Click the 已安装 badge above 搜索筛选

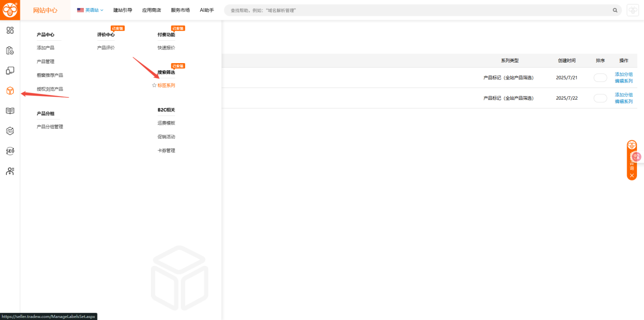point(178,66)
